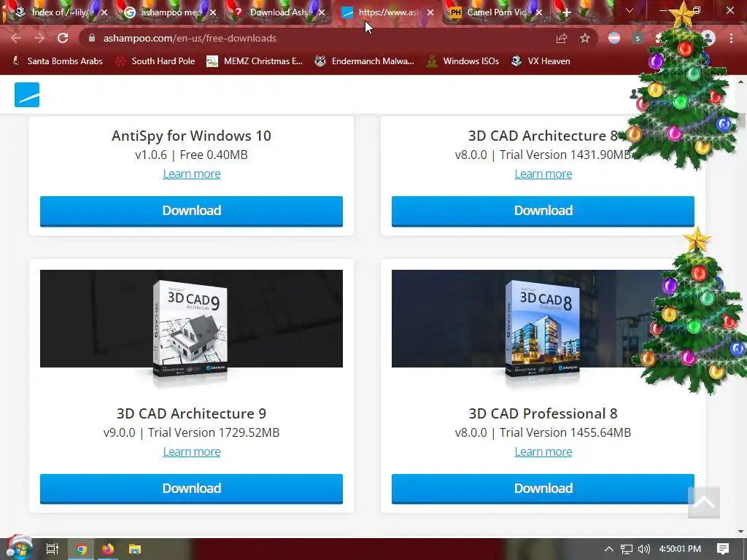This screenshot has width=747, height=560.
Task: Download 3D CAD Professional 8
Action: [543, 489]
